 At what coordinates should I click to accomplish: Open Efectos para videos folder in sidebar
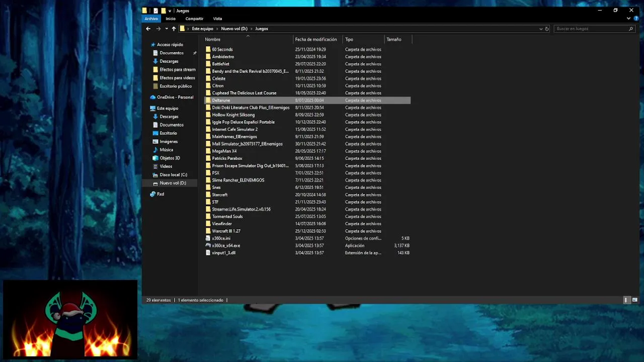[x=177, y=78]
